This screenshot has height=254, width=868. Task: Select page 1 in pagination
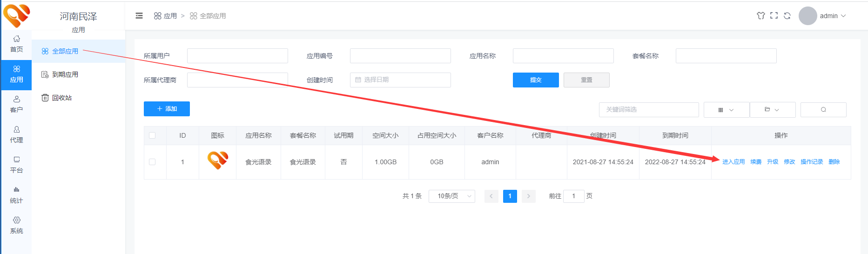click(x=510, y=196)
